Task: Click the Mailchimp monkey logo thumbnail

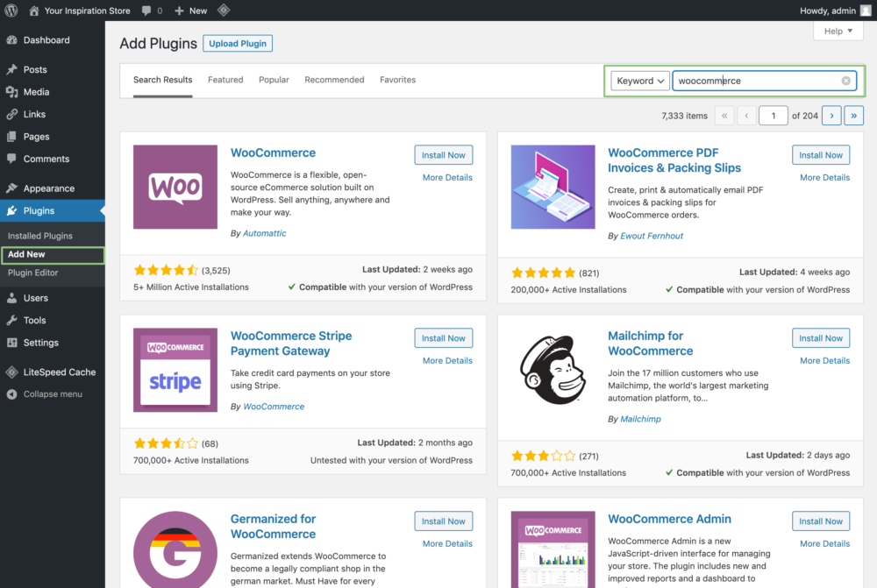Action: (x=553, y=370)
